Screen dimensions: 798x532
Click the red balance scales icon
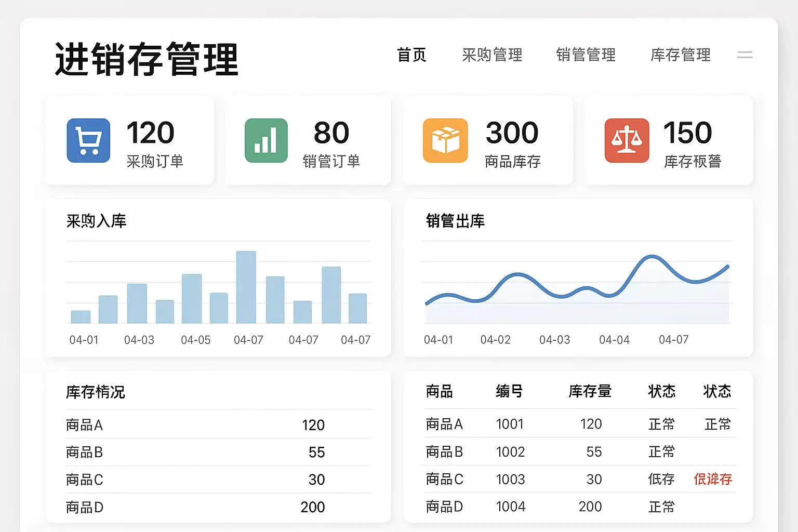(627, 140)
